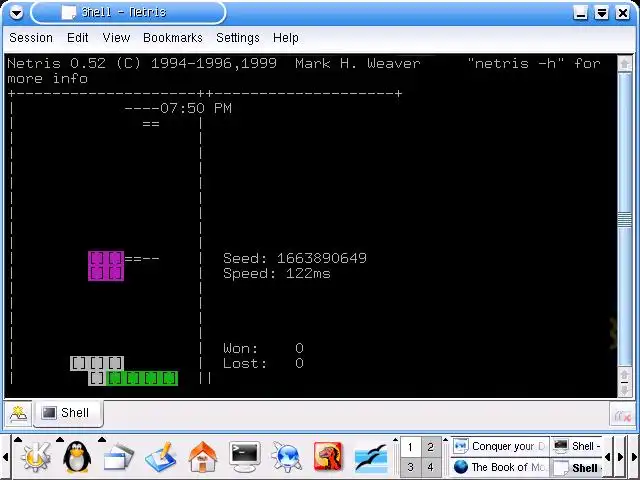
Task: Select the Shell session tab
Action: [x=68, y=413]
